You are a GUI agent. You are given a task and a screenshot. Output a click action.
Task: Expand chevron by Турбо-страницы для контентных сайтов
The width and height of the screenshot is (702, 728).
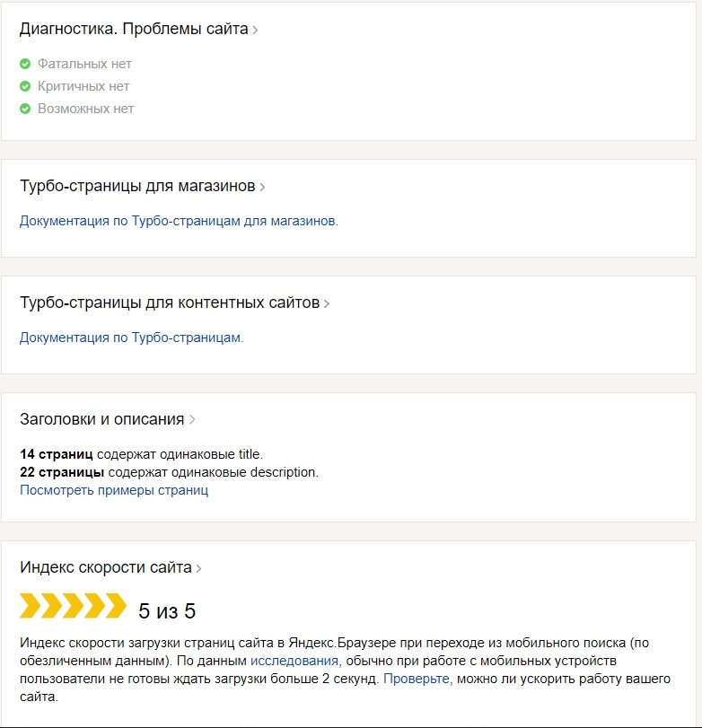327,304
